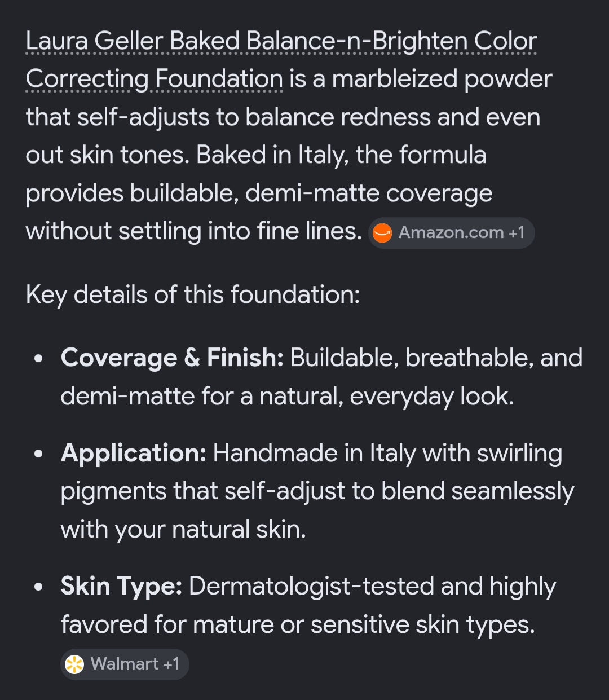The height and width of the screenshot is (700, 609).
Task: Click the '+1' text in Amazon chip
Action: tap(517, 232)
